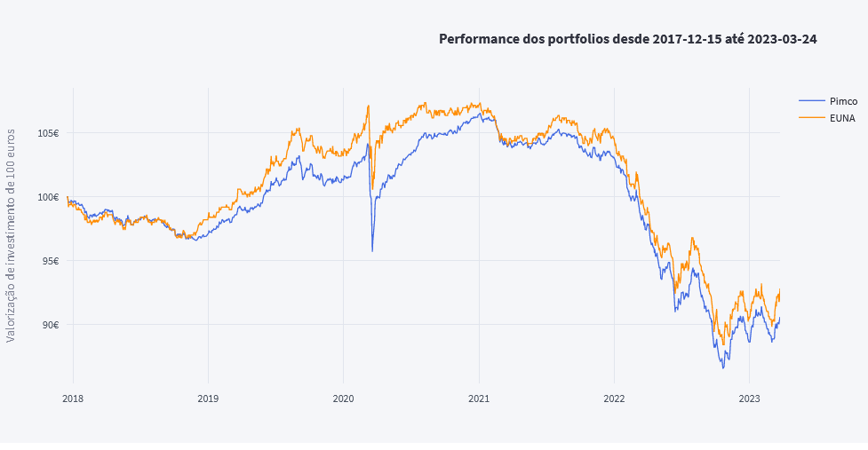Pick the 2021 x-axis tick label
Image resolution: width=868 pixels, height=450 pixels.
(479, 398)
